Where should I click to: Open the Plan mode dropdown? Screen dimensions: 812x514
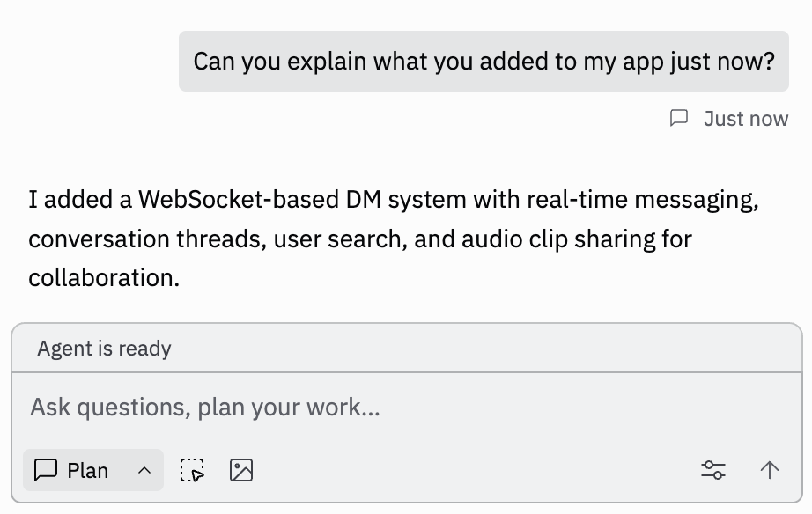(x=93, y=470)
